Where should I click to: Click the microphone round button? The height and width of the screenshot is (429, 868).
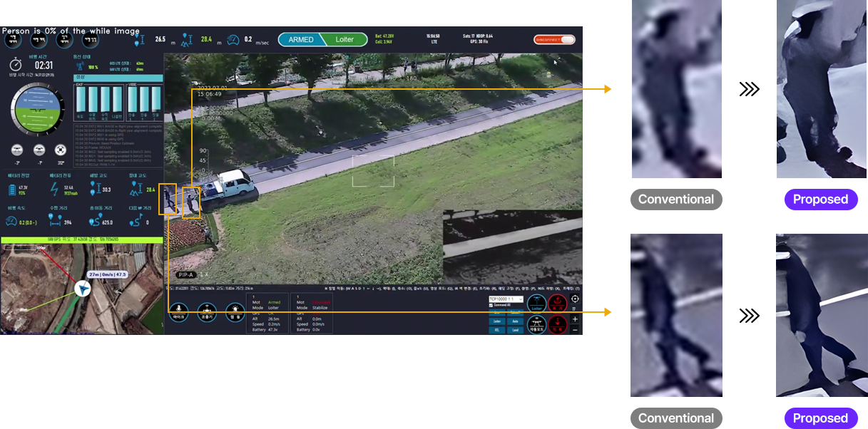coord(179,311)
